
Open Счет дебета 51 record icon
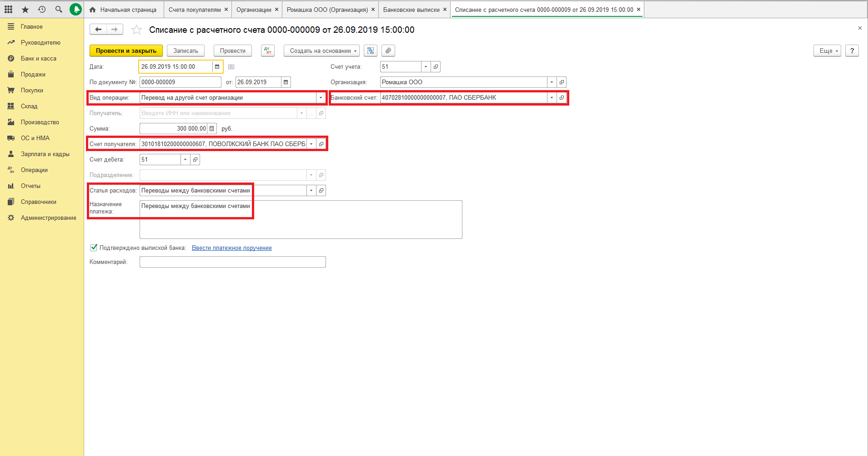coord(195,159)
